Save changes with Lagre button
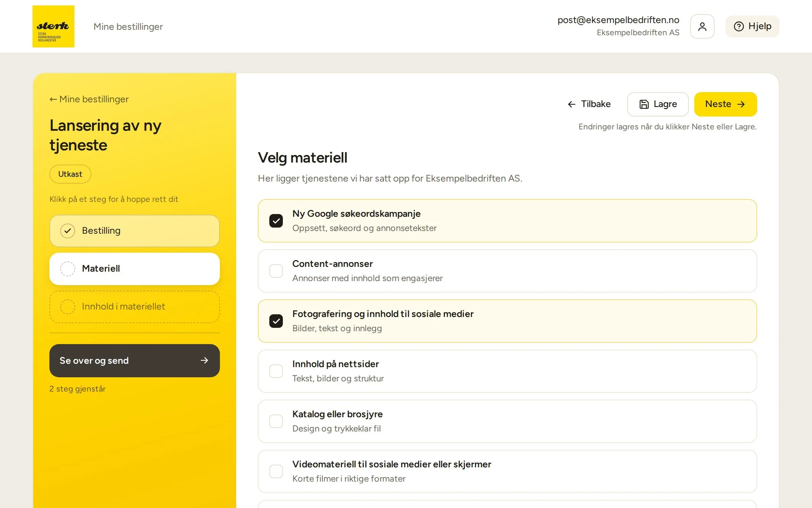 coord(658,104)
